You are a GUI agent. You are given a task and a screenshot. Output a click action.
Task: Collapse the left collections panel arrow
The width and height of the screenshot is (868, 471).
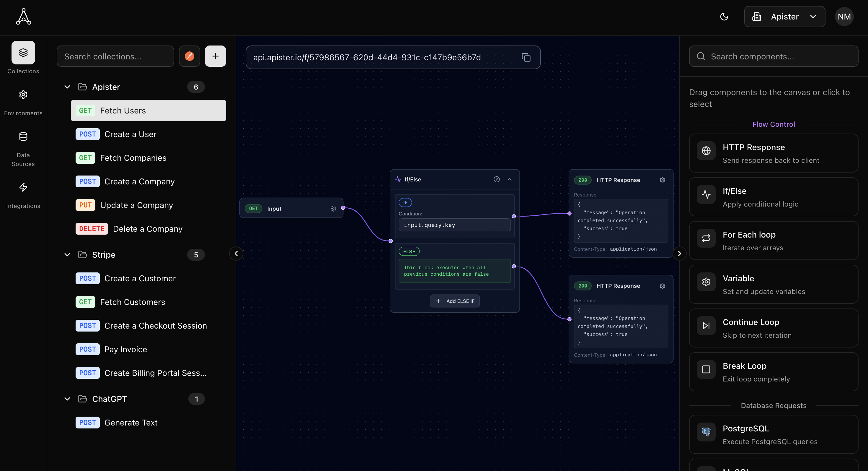click(236, 254)
